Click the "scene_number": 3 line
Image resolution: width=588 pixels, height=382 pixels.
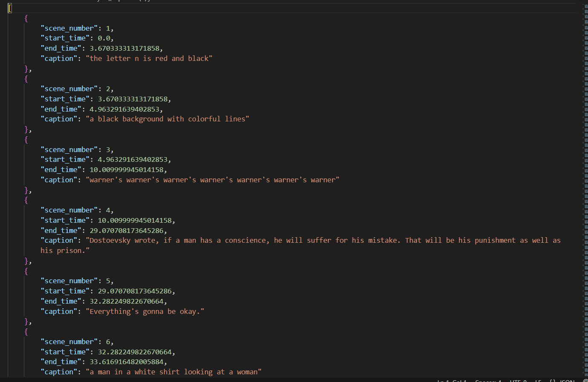tap(77, 149)
